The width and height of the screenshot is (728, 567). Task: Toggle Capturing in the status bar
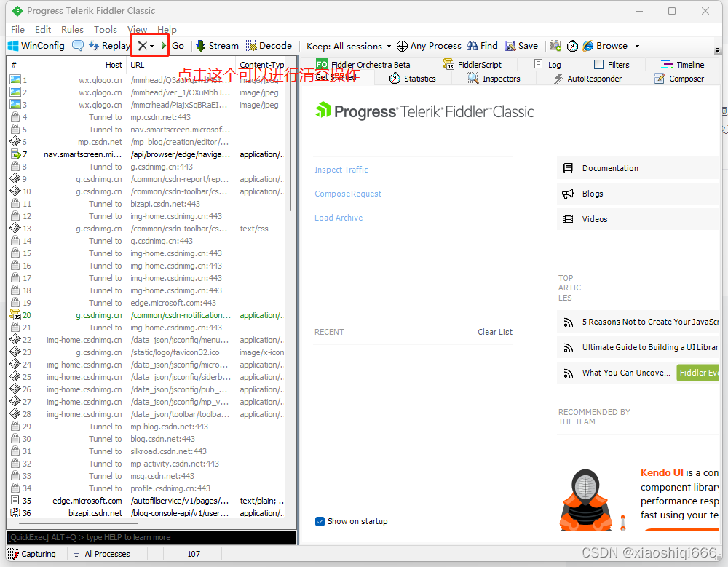tap(32, 554)
